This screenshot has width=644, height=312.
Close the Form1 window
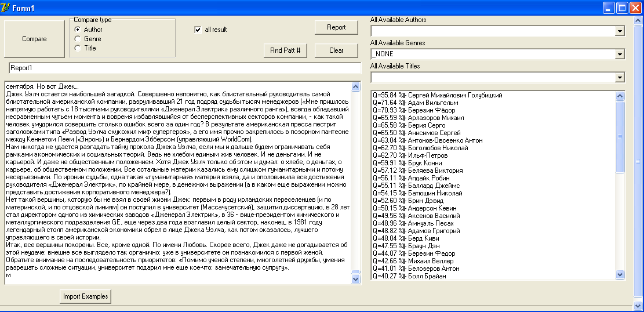tap(635, 8)
